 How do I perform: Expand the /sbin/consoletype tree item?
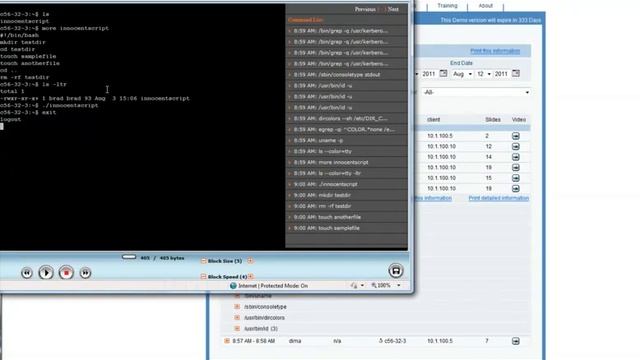tap(237, 307)
